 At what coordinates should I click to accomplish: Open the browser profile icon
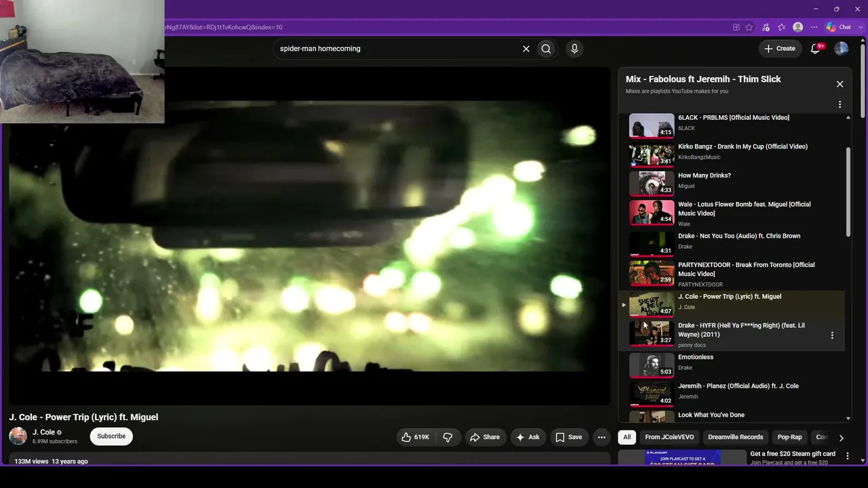pyautogui.click(x=798, y=27)
